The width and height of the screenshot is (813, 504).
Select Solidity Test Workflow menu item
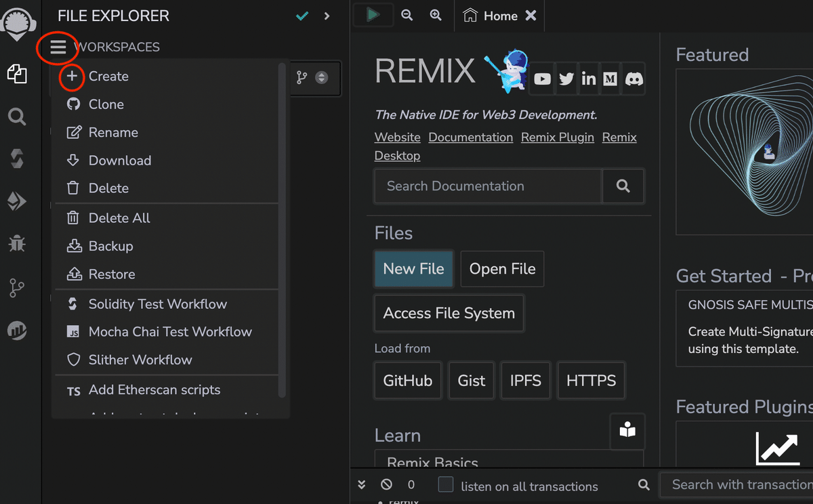[x=166, y=304]
